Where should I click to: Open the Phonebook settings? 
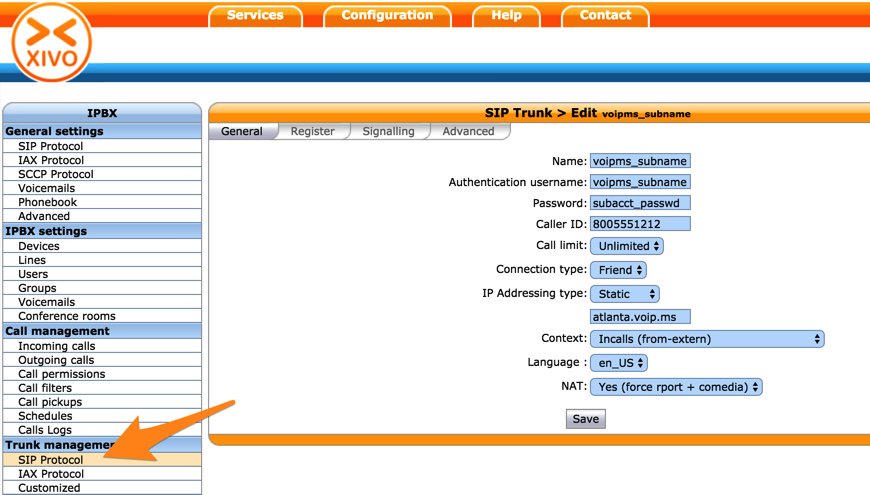click(102, 202)
